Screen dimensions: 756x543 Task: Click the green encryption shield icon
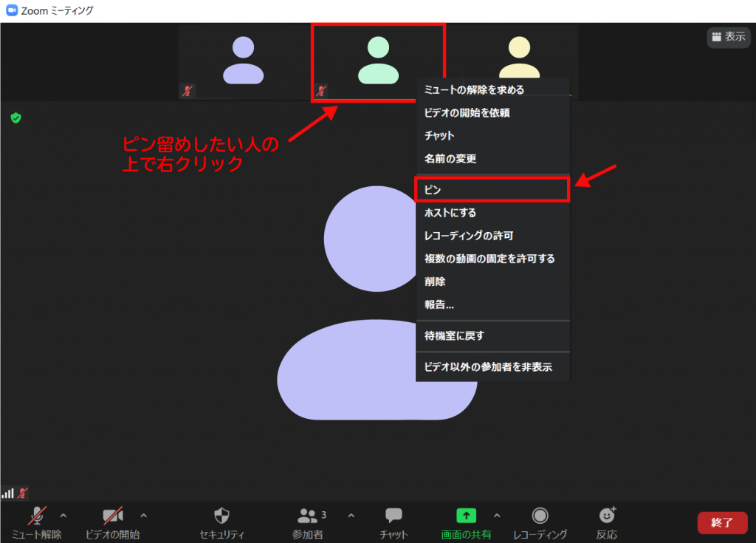pos(16,117)
